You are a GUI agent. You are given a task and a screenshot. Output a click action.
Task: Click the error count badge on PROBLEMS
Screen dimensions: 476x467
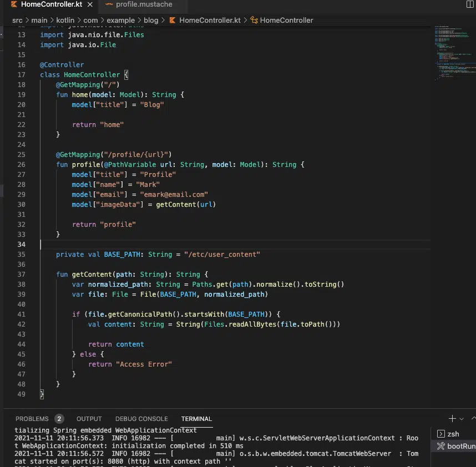(x=59, y=419)
